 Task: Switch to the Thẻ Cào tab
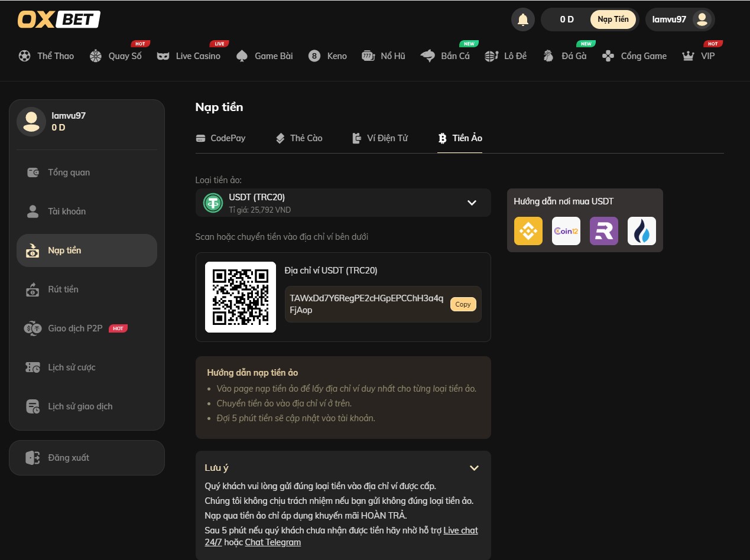pos(299,138)
